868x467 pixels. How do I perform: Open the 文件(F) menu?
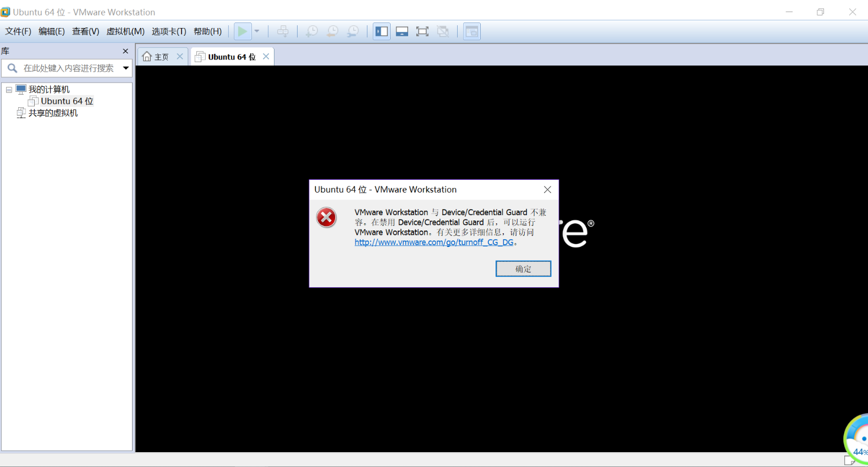point(18,31)
